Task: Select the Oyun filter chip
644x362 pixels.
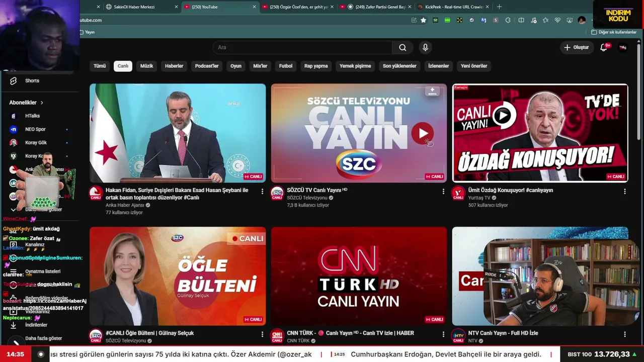Action: tap(236, 66)
